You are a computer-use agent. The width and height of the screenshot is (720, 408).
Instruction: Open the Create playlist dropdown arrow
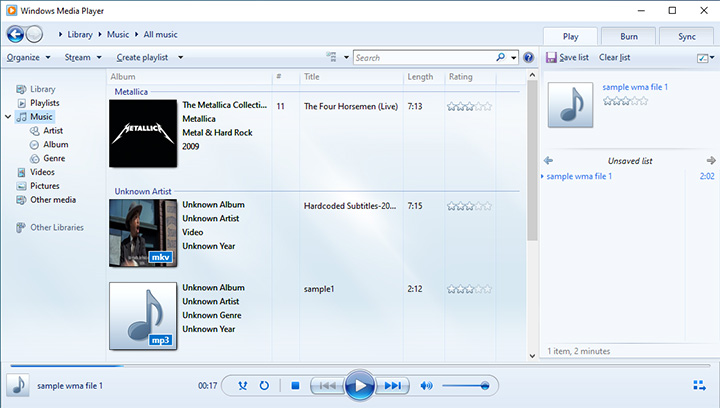pos(180,57)
